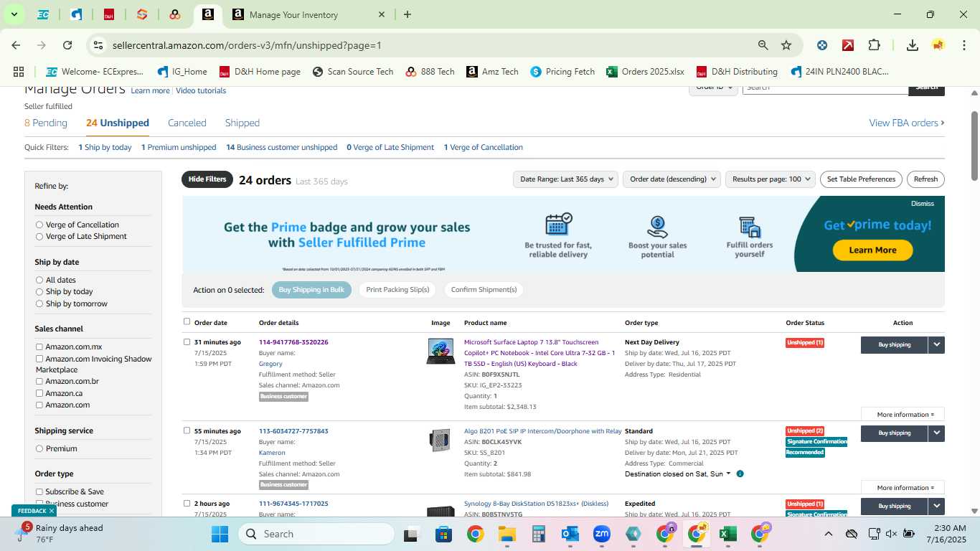The width and height of the screenshot is (980, 551).
Task: Launch File Explorer from the taskbar
Action: (507, 534)
